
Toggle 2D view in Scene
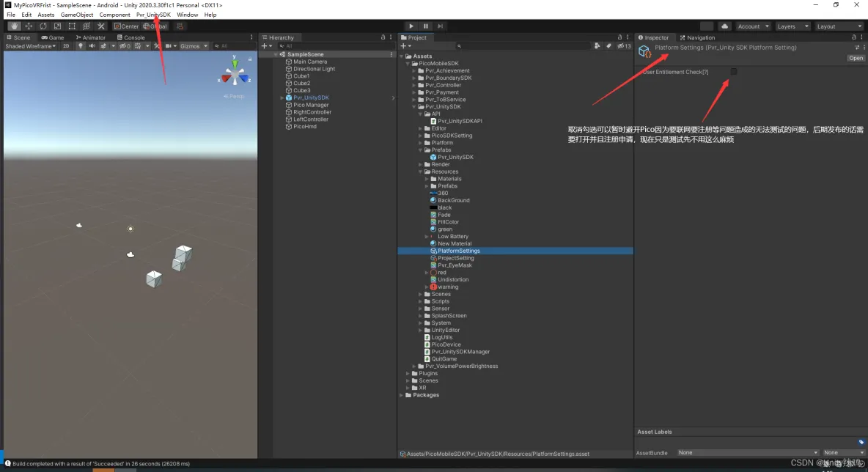(x=66, y=46)
